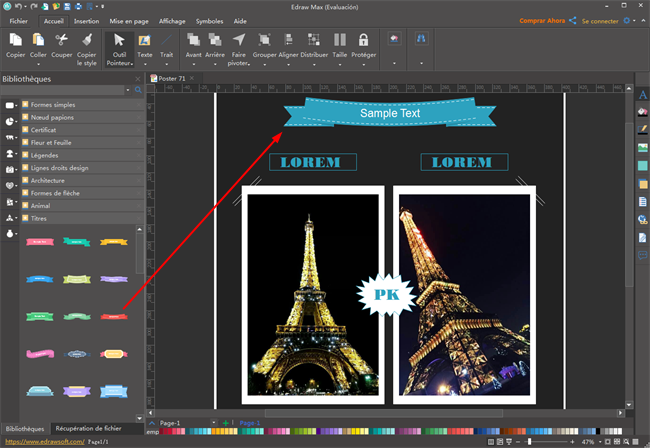This screenshot has width=650, height=448.
Task: Click the Couper scissors icon
Action: tap(62, 41)
